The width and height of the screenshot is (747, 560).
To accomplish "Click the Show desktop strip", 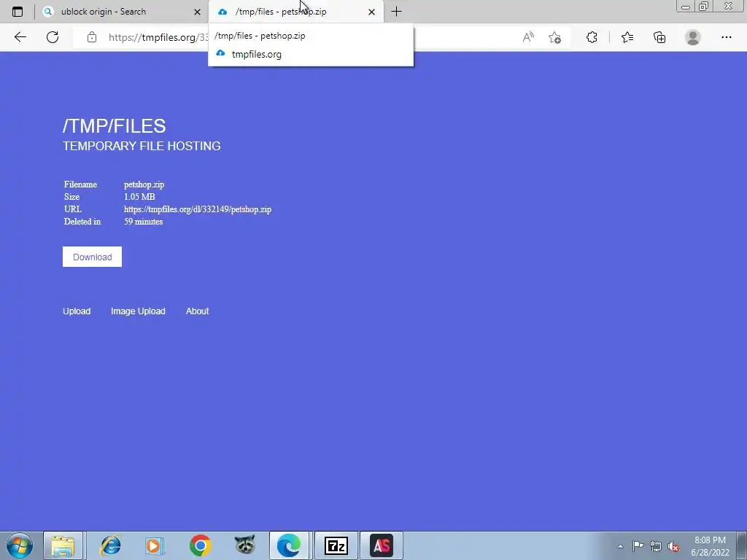I will (x=742, y=545).
